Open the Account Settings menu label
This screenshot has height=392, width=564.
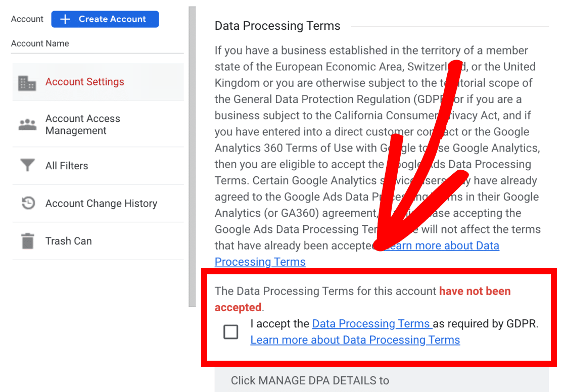84,82
